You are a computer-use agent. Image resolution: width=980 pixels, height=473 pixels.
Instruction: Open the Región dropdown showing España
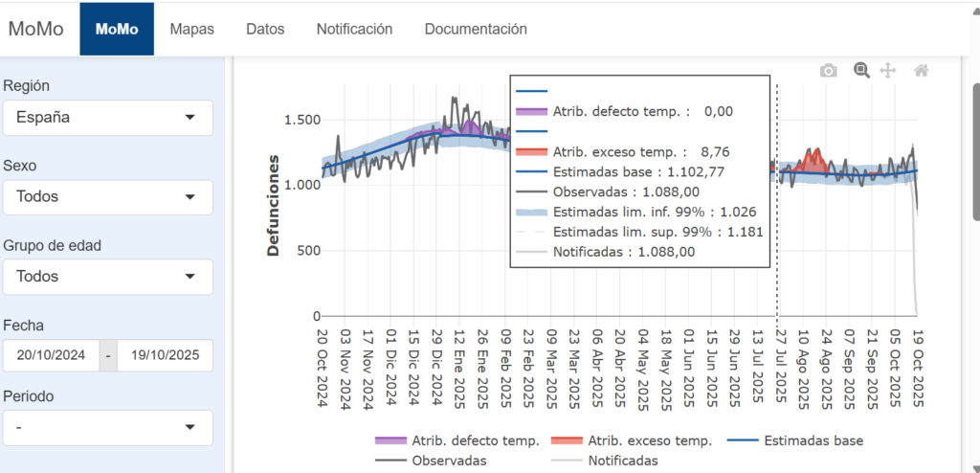(x=107, y=118)
